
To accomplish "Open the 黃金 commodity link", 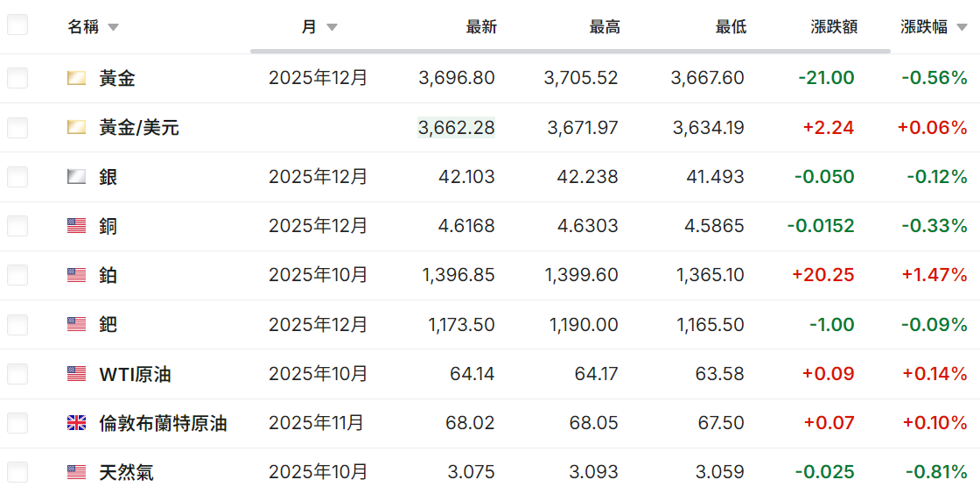I will (x=117, y=78).
